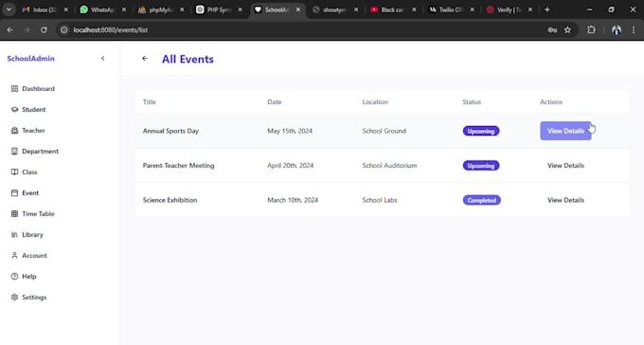View Details for Parent-Teacher Meeting

point(565,165)
